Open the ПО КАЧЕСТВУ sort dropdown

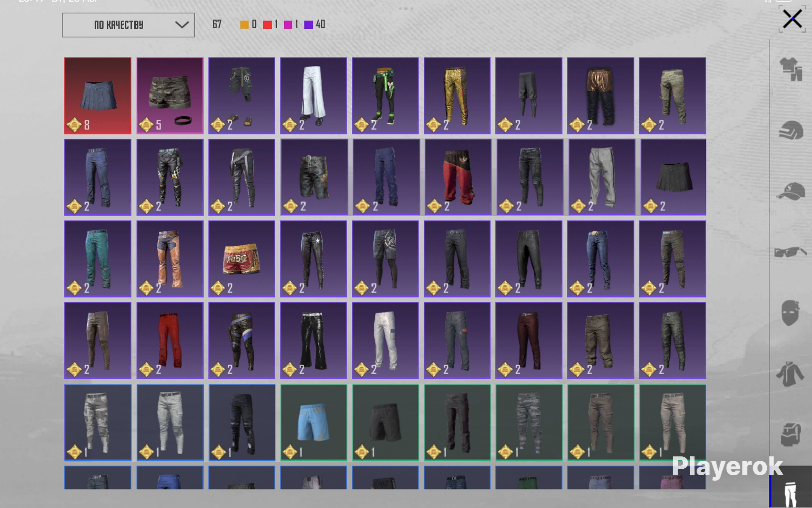(x=128, y=25)
